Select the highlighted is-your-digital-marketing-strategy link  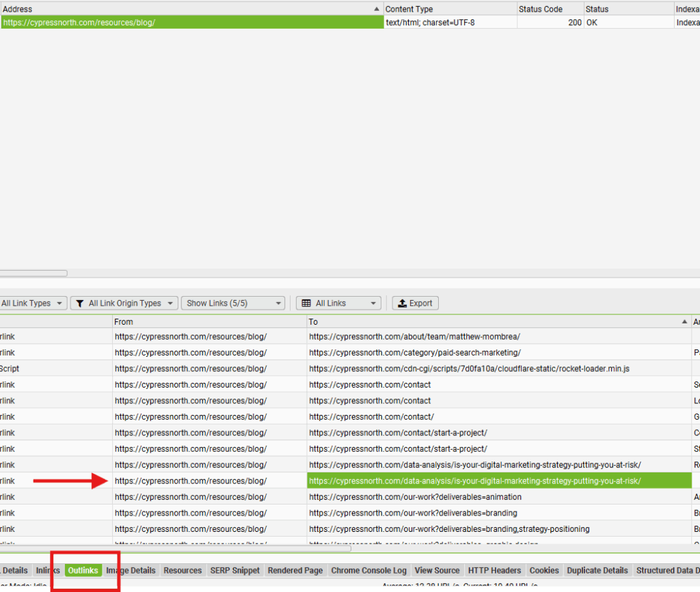pyautogui.click(x=499, y=481)
